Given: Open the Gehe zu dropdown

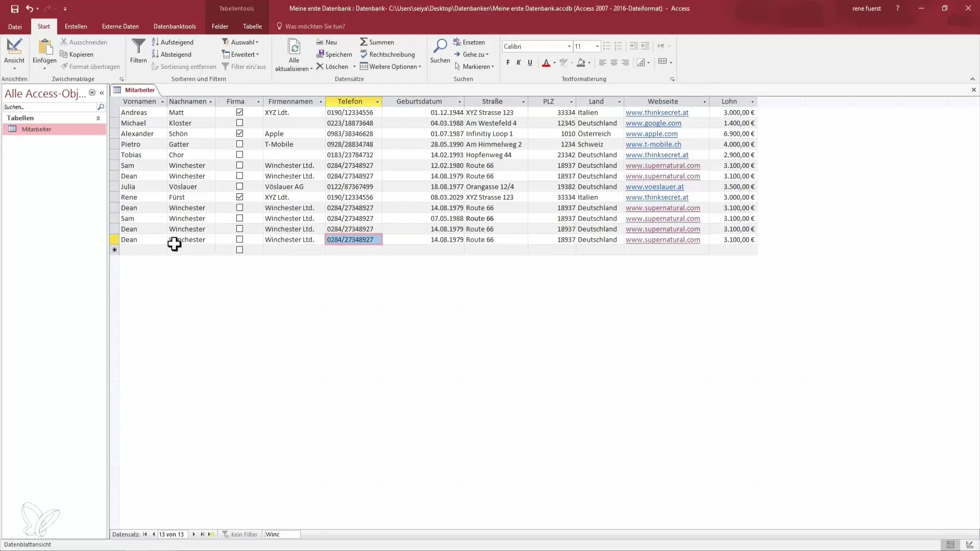Looking at the screenshot, I should pos(471,54).
